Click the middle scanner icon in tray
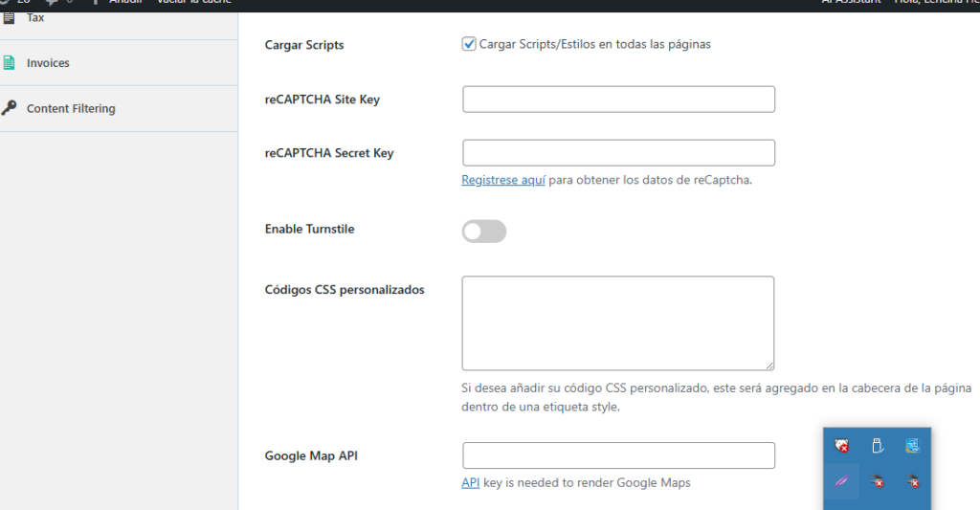The image size is (980, 510). click(877, 482)
